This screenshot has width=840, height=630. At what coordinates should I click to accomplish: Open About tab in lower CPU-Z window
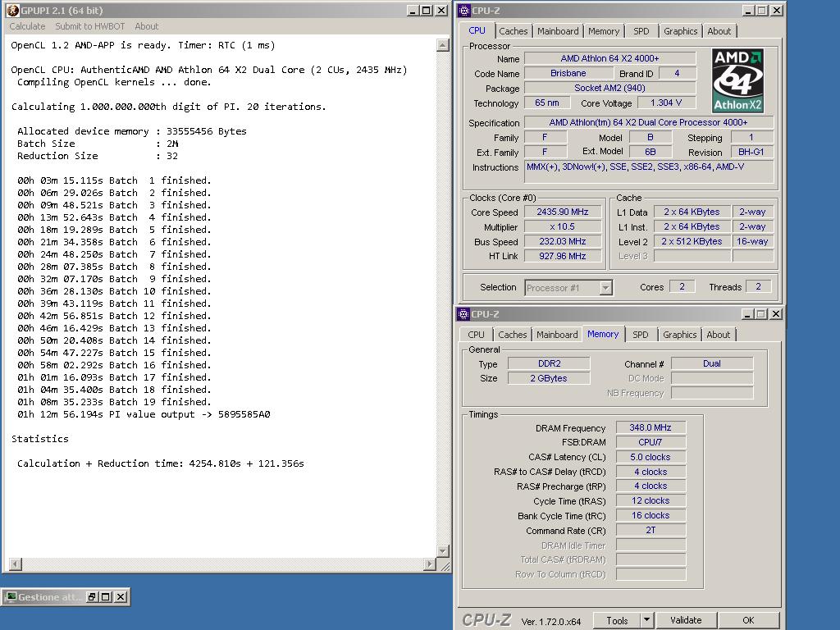pos(718,335)
